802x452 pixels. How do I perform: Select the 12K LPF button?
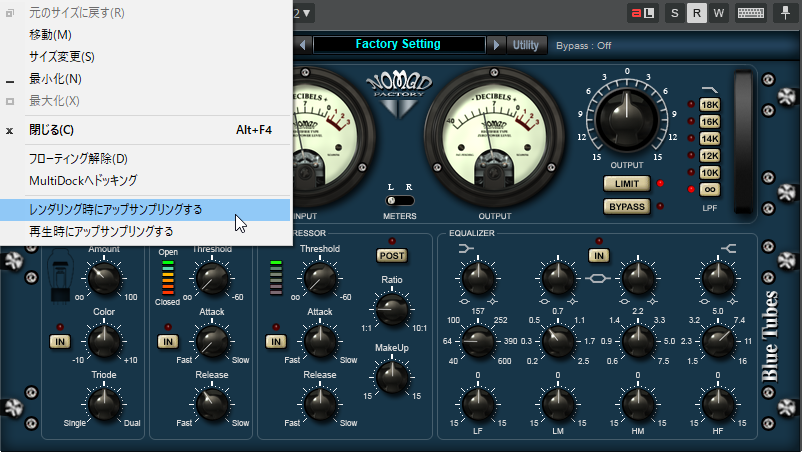pyautogui.click(x=709, y=155)
